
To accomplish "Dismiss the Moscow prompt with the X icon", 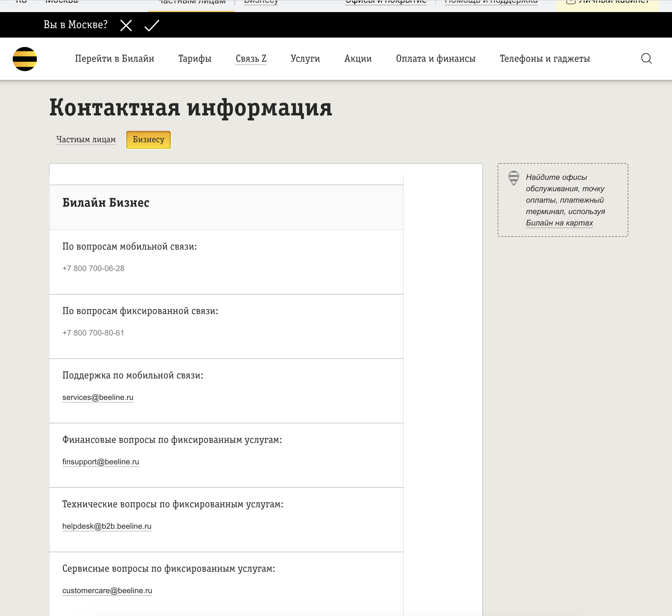I will click(x=126, y=25).
